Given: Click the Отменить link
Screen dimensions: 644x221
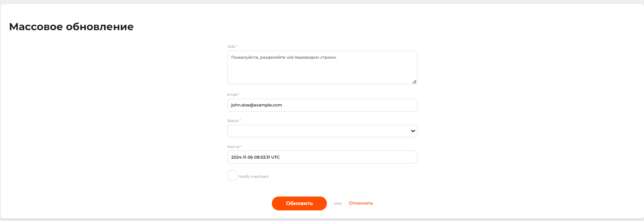Looking at the screenshot, I should pyautogui.click(x=361, y=203).
